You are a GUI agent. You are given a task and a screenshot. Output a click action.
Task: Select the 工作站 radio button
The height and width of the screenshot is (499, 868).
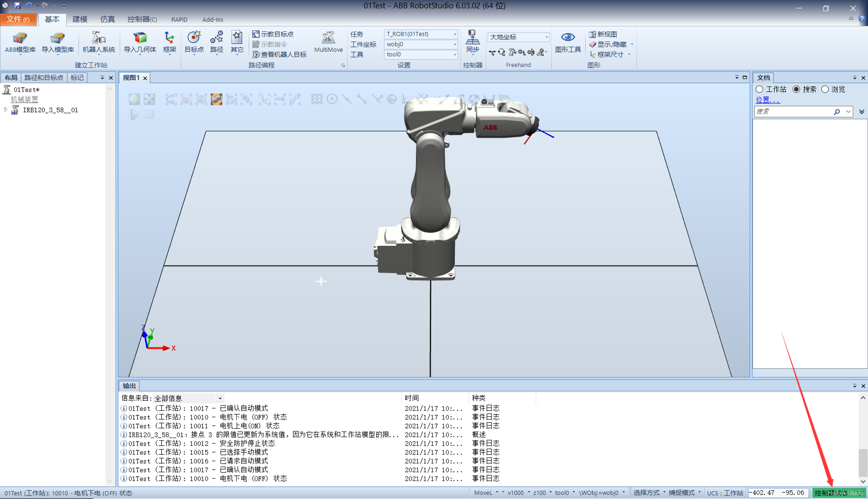760,89
